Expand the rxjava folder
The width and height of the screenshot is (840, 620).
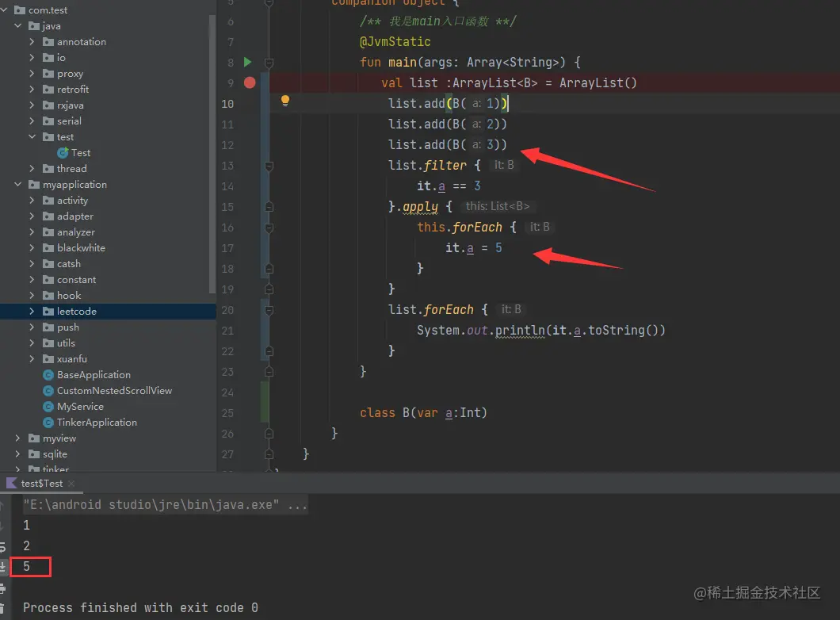click(x=32, y=105)
